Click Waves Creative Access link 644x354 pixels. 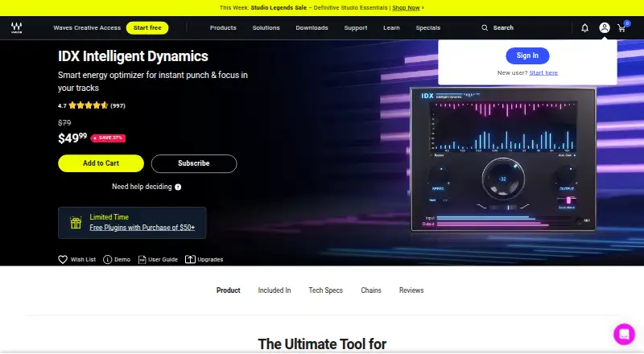click(x=87, y=28)
